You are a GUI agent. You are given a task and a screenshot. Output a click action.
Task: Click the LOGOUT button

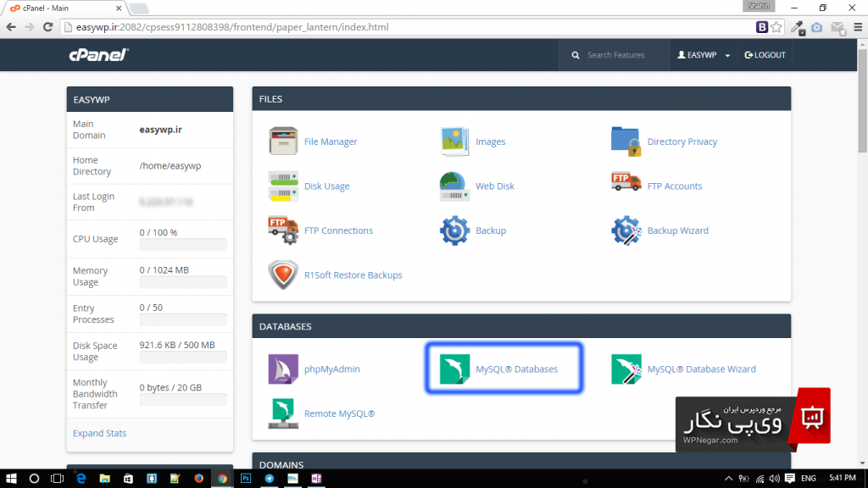pos(765,55)
